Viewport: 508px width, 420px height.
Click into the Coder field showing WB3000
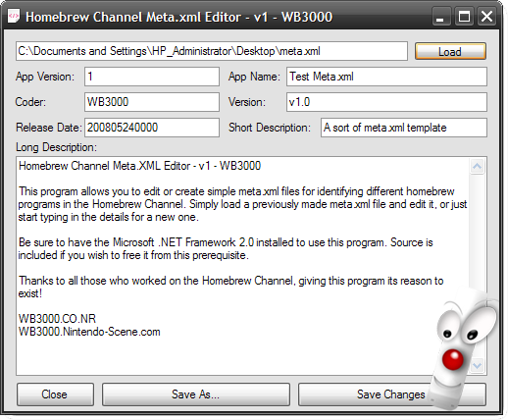[152, 102]
